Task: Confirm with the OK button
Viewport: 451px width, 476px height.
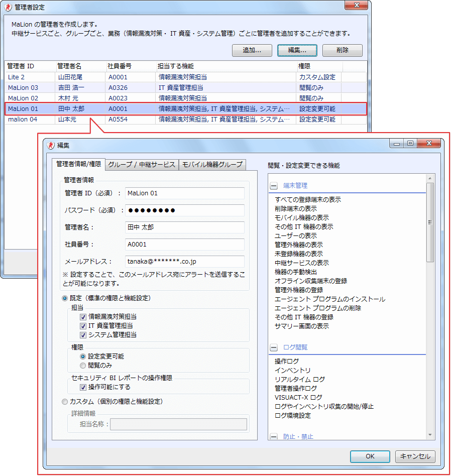Action: click(370, 456)
